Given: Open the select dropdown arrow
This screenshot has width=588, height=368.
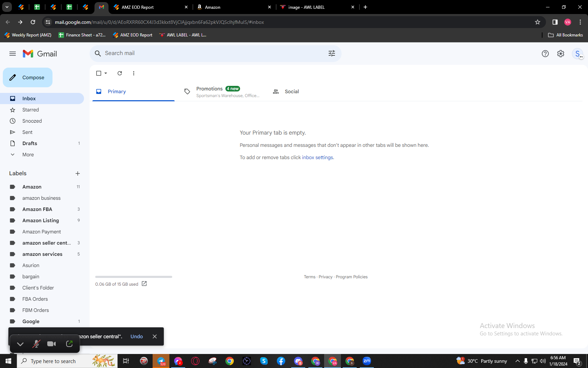Looking at the screenshot, I should pos(106,73).
